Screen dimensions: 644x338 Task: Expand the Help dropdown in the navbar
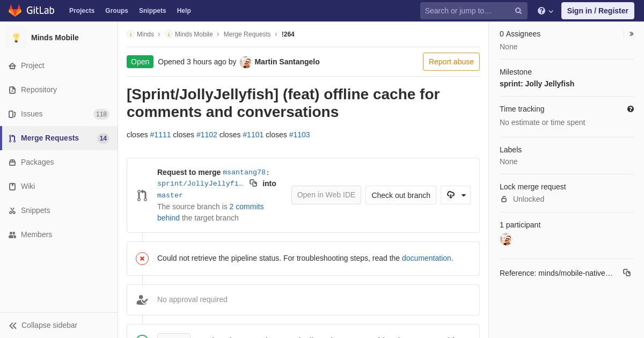[x=545, y=11]
